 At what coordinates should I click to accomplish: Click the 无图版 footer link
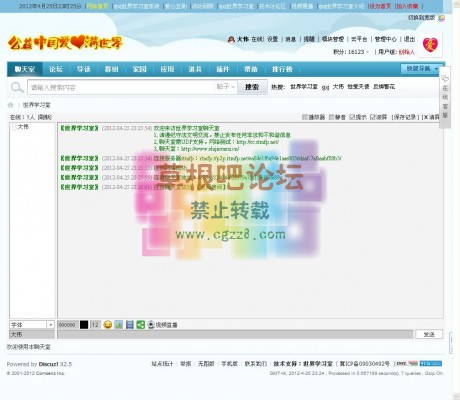pyautogui.click(x=206, y=364)
